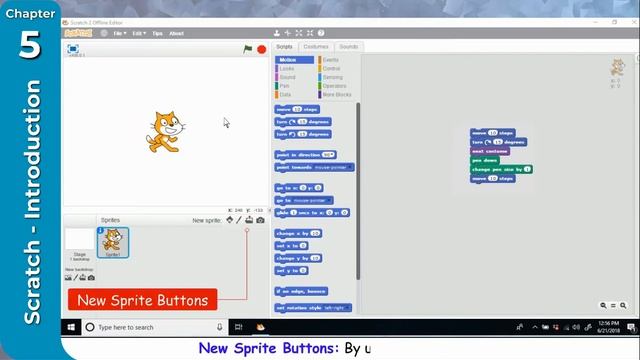The height and width of the screenshot is (360, 640).
Task: Select the Shrink sprite tool
Action: click(x=310, y=33)
